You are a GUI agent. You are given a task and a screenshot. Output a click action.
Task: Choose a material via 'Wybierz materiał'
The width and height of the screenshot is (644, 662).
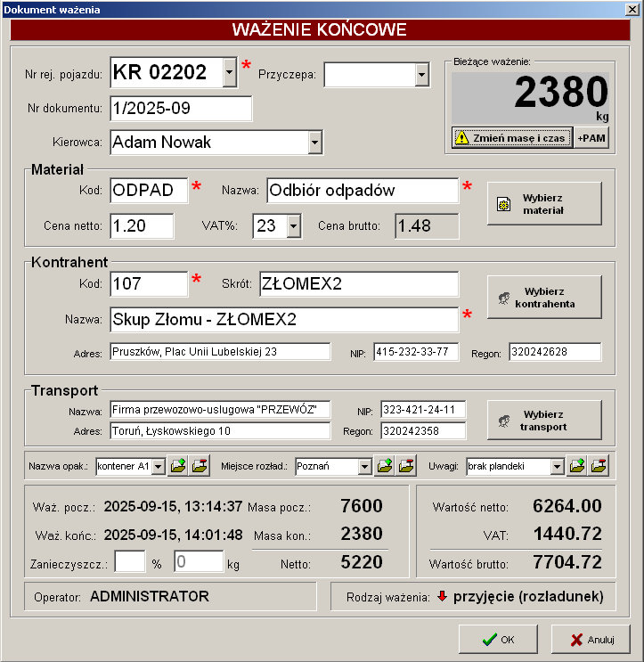[544, 204]
